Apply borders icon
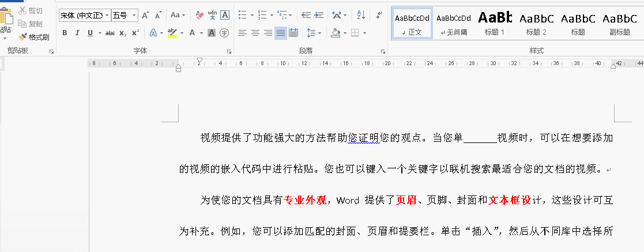This screenshot has width=644, height=252. click(355, 33)
